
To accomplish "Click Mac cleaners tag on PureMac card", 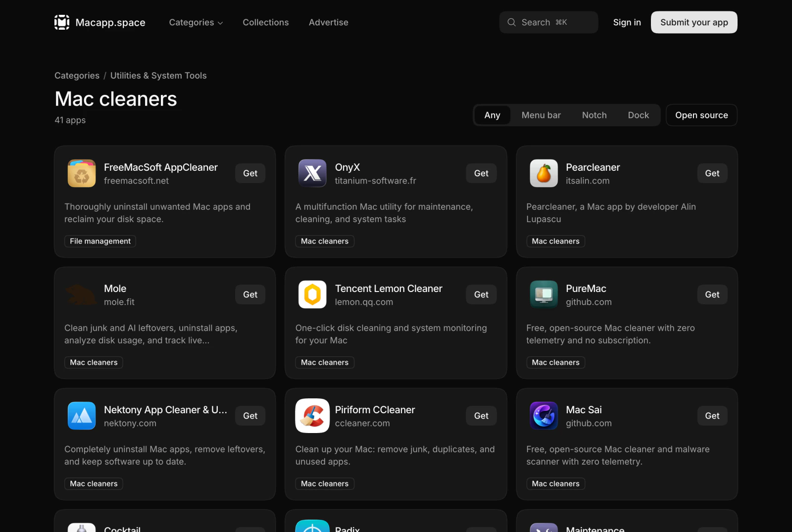I will (555, 362).
